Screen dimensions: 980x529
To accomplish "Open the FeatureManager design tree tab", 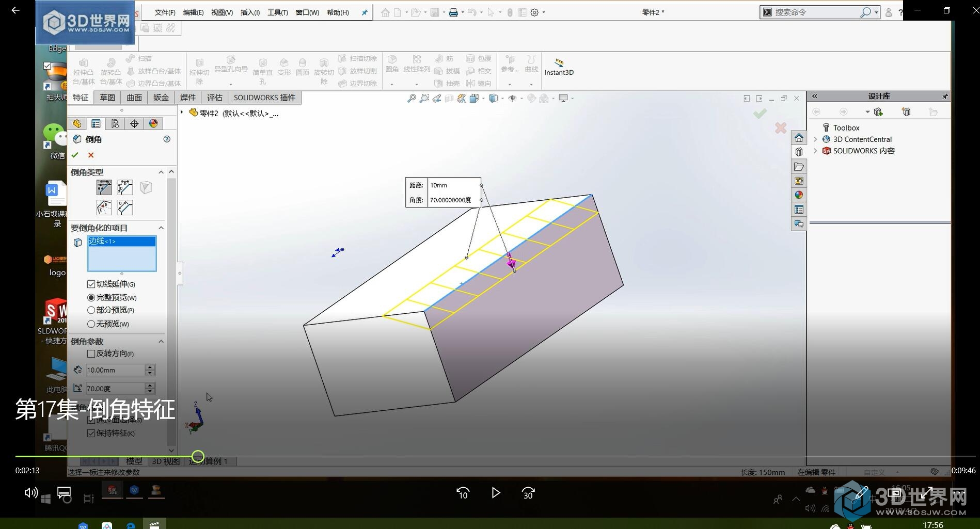I will pos(77,123).
